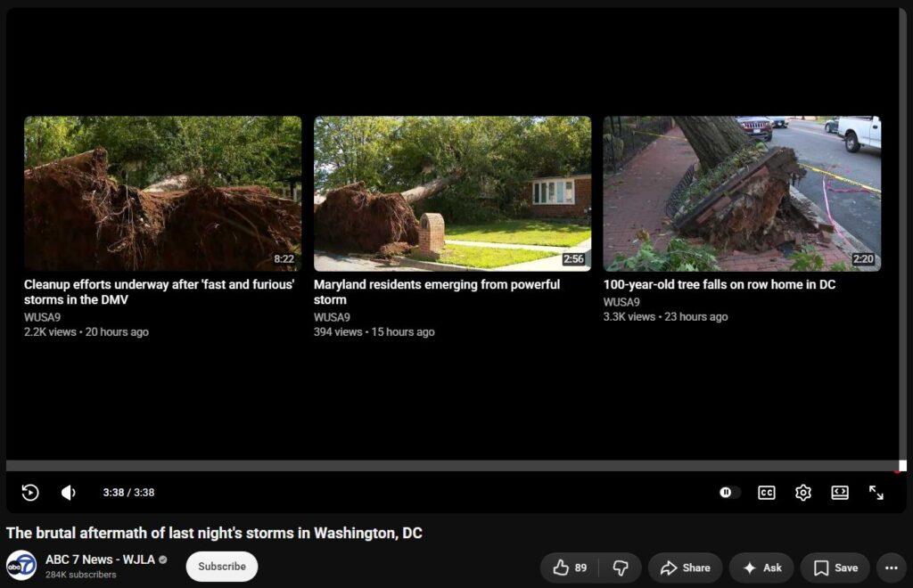
Task: Click the video progress bar
Action: click(x=454, y=466)
